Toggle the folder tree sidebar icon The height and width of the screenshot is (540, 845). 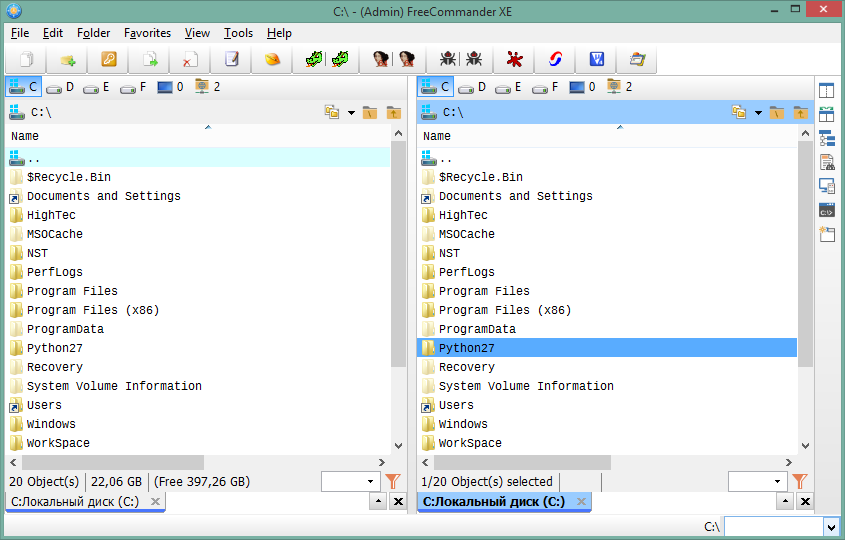click(826, 138)
